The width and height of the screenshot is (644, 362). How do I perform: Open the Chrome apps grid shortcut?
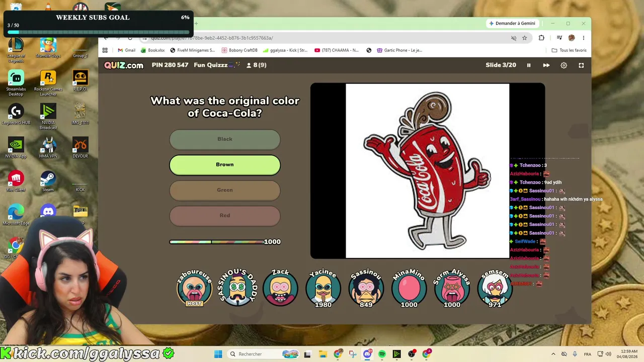click(105, 50)
